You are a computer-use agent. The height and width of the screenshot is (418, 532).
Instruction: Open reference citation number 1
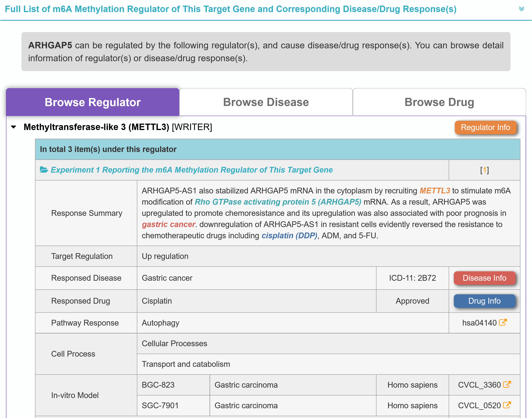point(484,170)
